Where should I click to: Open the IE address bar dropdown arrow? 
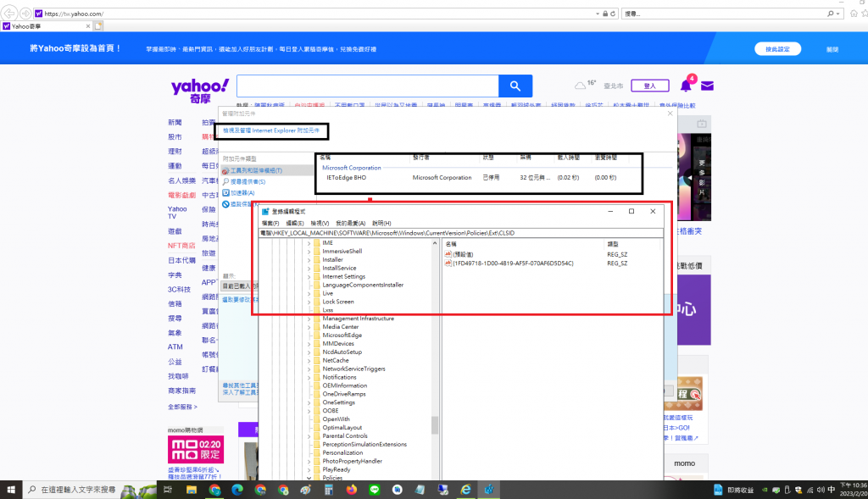tap(598, 14)
